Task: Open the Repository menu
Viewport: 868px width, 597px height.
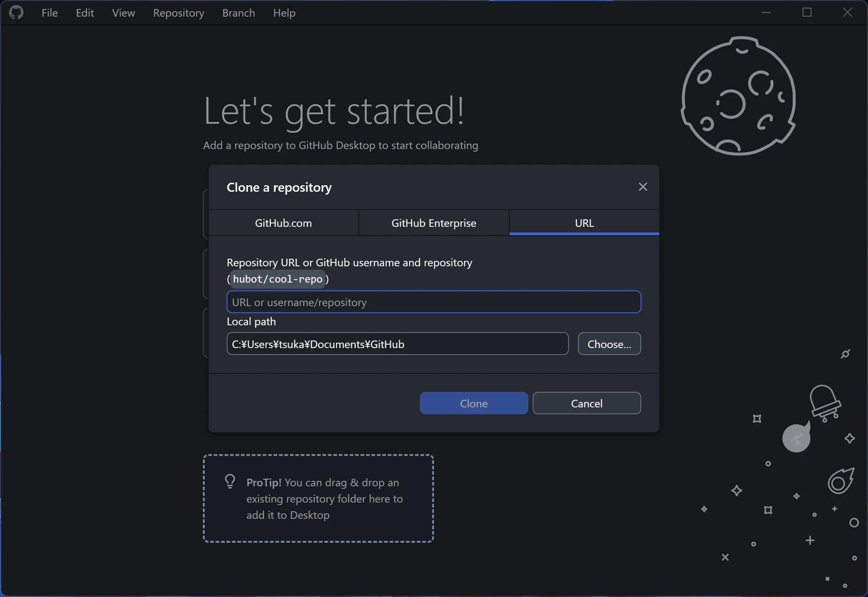Action: pos(179,13)
